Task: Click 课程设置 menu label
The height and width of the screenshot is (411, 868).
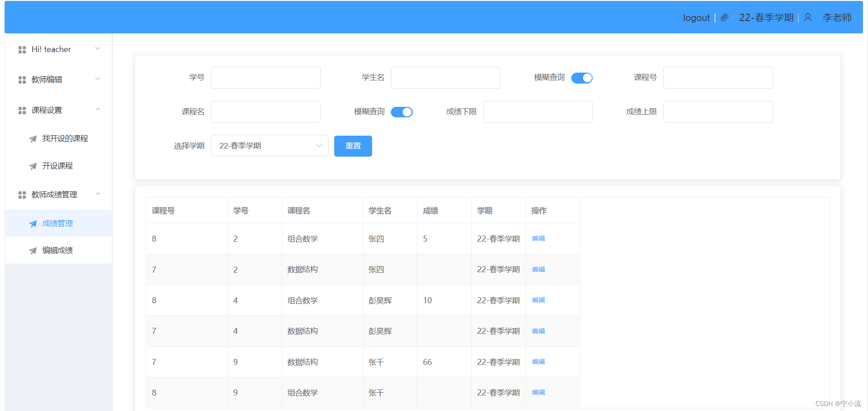Action: click(47, 110)
